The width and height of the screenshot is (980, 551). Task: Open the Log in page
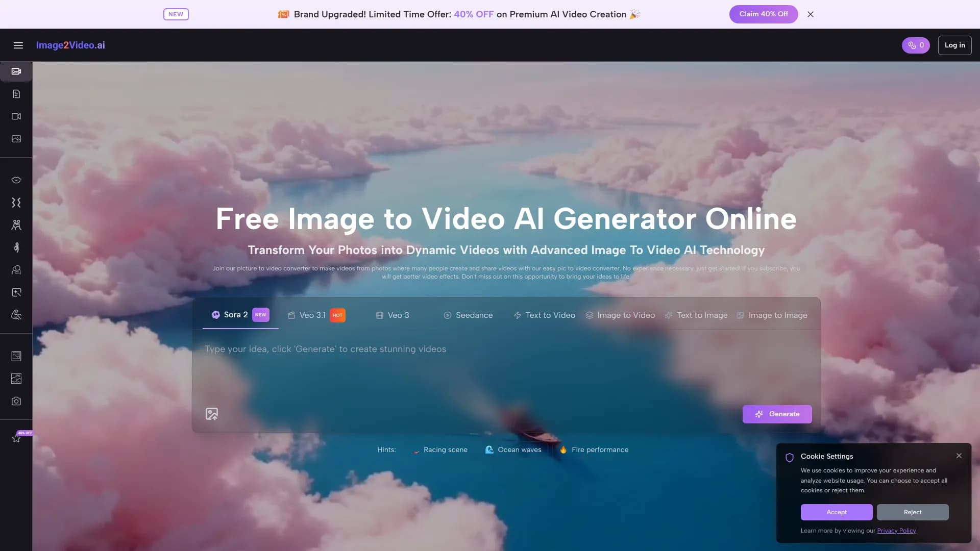(x=954, y=45)
